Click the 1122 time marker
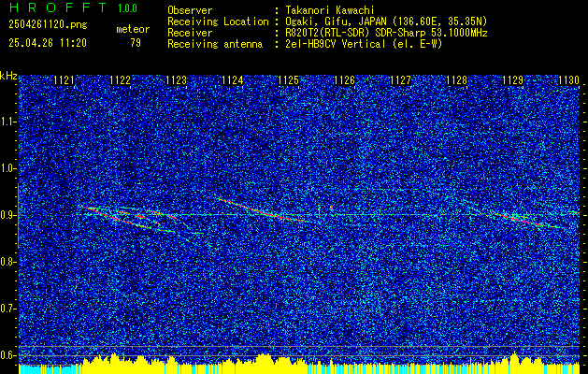This screenshot has width=588, height=374. [x=120, y=79]
